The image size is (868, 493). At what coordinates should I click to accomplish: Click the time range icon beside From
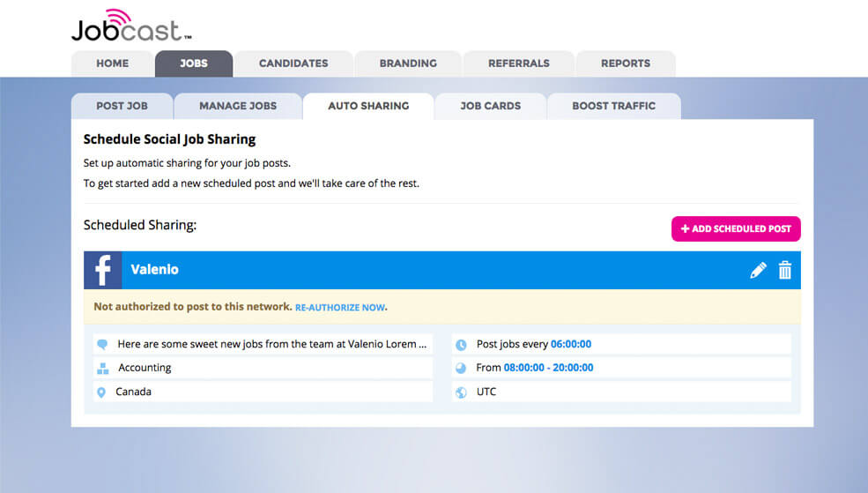tap(461, 369)
